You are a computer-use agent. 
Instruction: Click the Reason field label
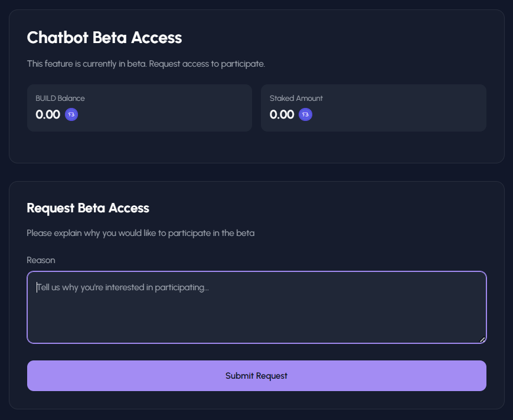coord(41,260)
